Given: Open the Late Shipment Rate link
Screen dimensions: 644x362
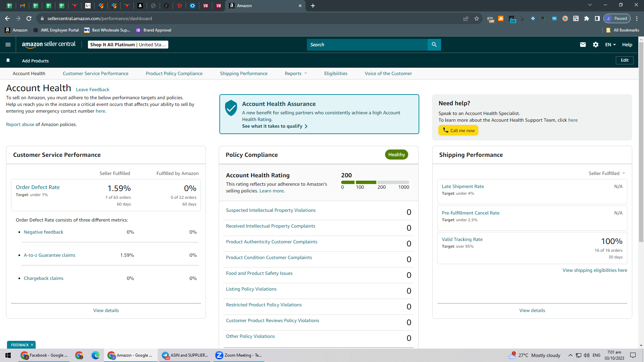Looking at the screenshot, I should click(x=463, y=186).
